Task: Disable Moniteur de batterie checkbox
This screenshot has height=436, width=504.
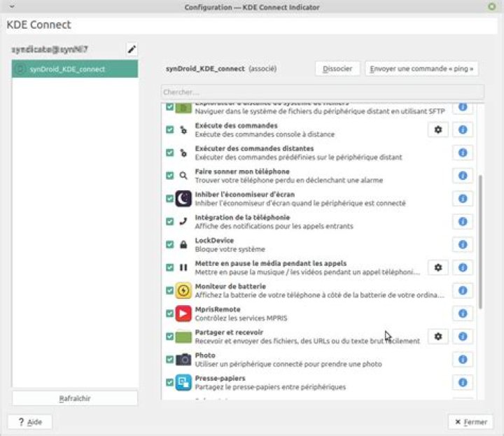Action: coord(169,290)
